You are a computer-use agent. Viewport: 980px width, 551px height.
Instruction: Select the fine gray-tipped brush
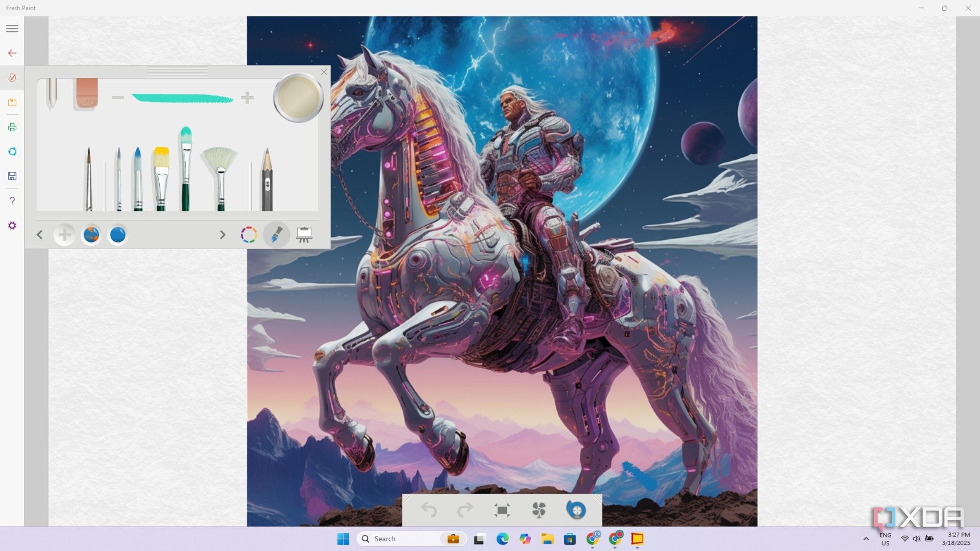click(x=119, y=179)
